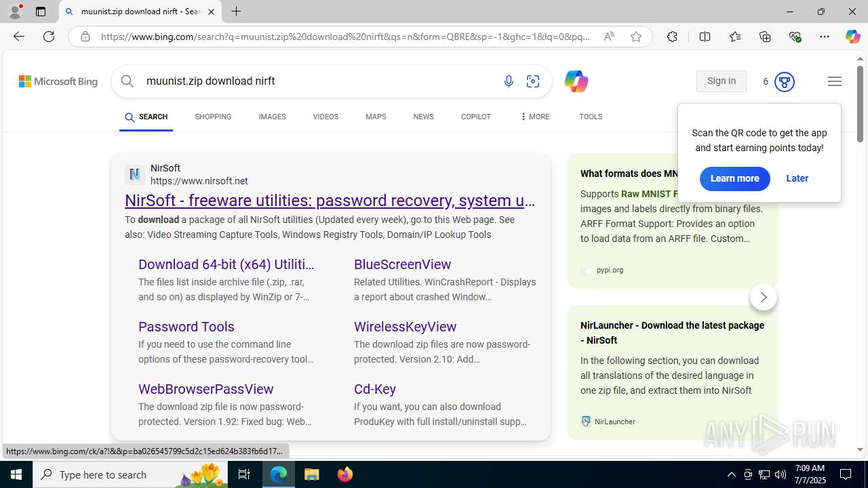The height and width of the screenshot is (488, 868).
Task: Open the Cd-Key link
Action: pyautogui.click(x=375, y=389)
